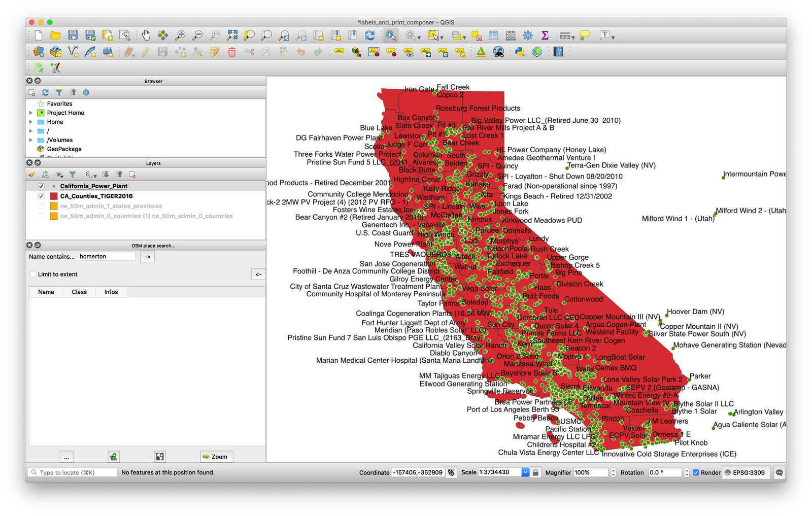Open the log messages speech icon

click(x=780, y=472)
